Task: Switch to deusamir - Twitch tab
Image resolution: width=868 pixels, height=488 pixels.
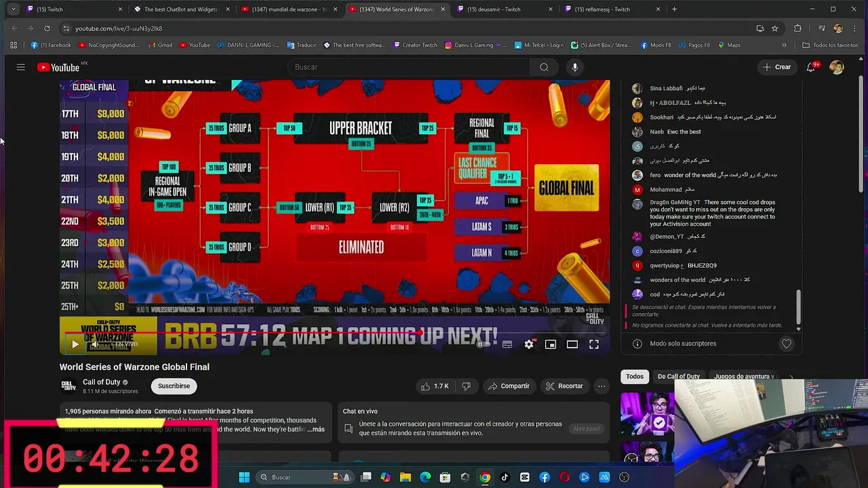Action: pos(503,9)
